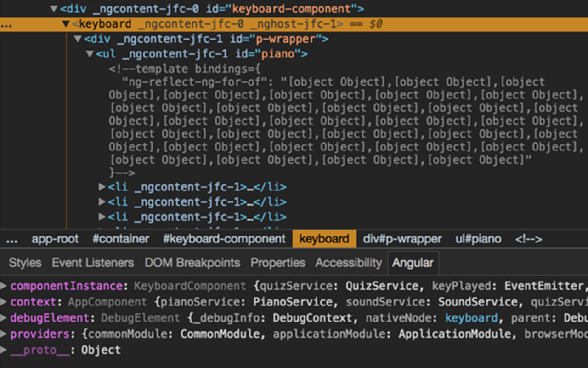Expand the first li _ngcontent-jfc-1 node
This screenshot has height=368, width=588.
[102, 187]
